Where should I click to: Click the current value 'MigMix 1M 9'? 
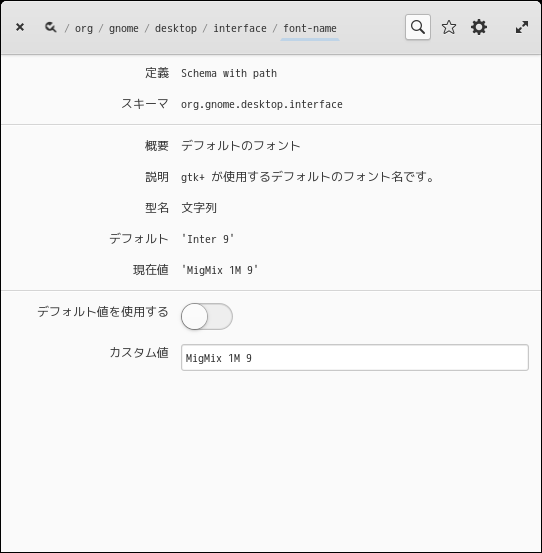point(219,270)
